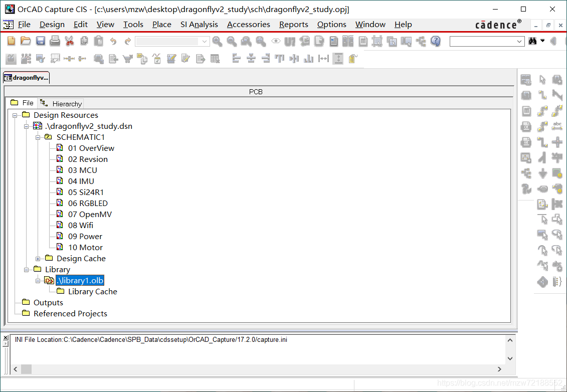
Task: Click the first magnifier Zoom In icon
Action: [x=218, y=41]
